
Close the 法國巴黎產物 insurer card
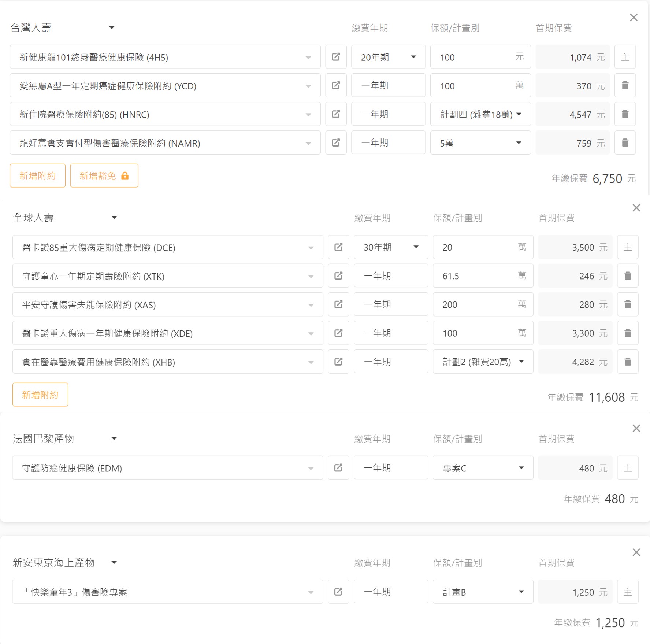tap(636, 428)
